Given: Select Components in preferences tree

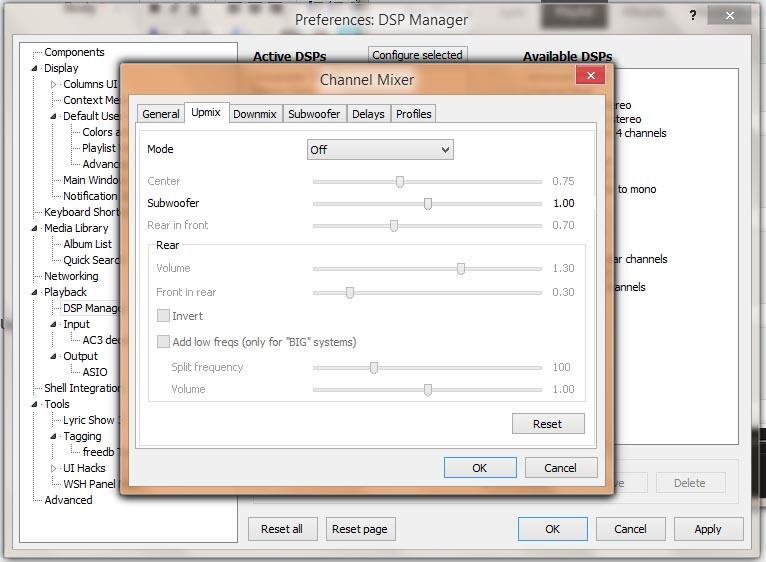Looking at the screenshot, I should coord(74,52).
